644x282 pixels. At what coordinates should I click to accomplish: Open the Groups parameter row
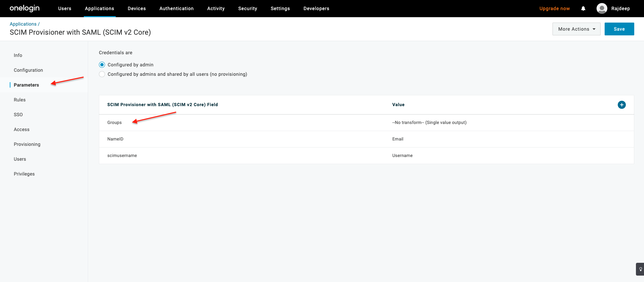click(114, 123)
